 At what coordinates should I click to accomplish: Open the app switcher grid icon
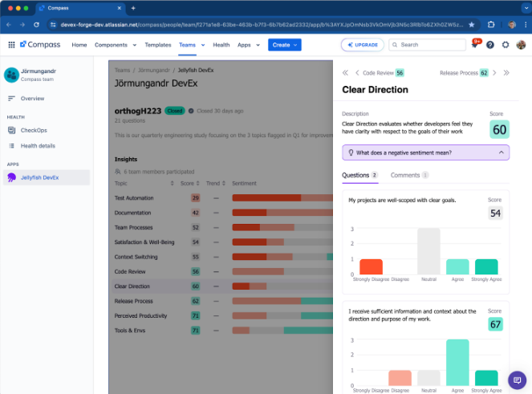[11, 45]
